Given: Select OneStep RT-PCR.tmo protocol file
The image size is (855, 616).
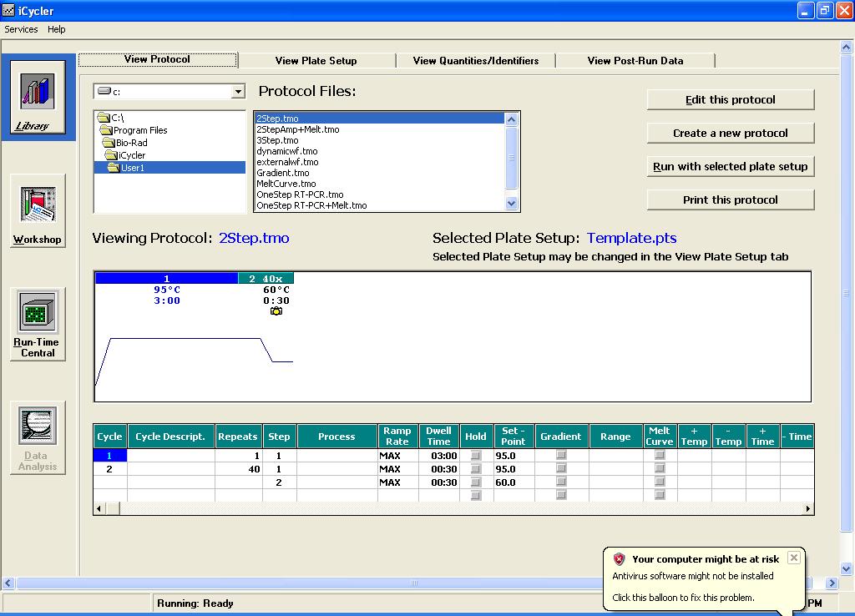Looking at the screenshot, I should pos(380,194).
